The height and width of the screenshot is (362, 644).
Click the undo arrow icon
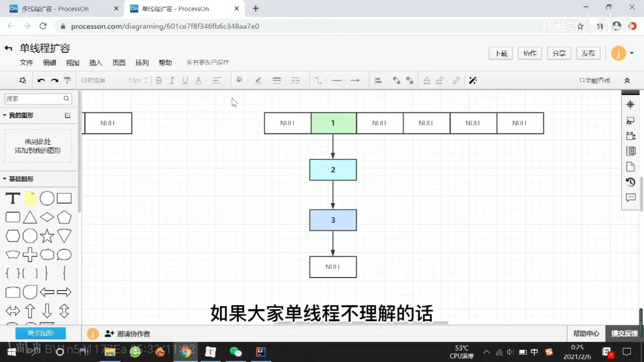tap(41, 80)
